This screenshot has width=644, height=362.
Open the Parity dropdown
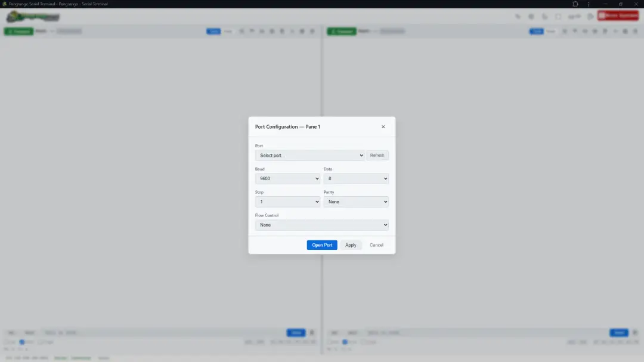point(355,202)
